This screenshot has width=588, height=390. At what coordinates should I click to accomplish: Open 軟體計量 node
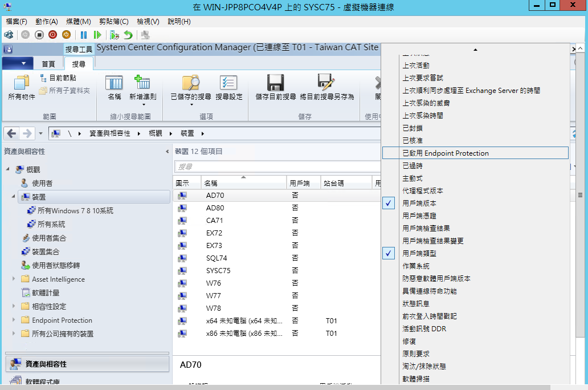(46, 292)
